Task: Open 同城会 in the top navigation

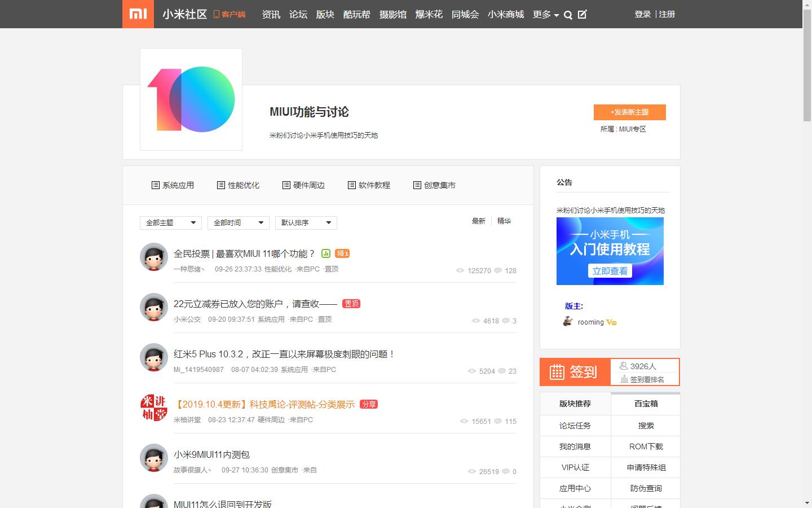Action: [465, 15]
